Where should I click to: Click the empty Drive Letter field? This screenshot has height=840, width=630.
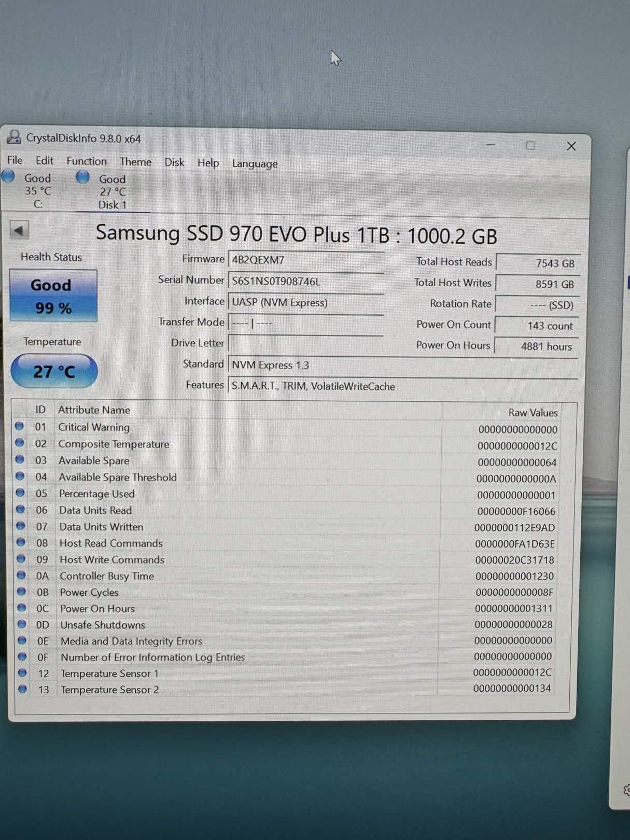click(x=306, y=343)
